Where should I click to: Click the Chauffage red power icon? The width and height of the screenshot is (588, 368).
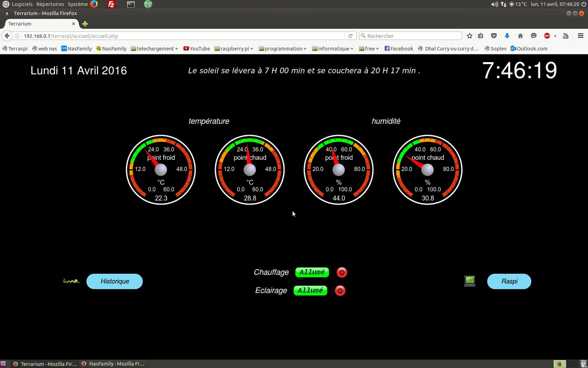pos(342,272)
